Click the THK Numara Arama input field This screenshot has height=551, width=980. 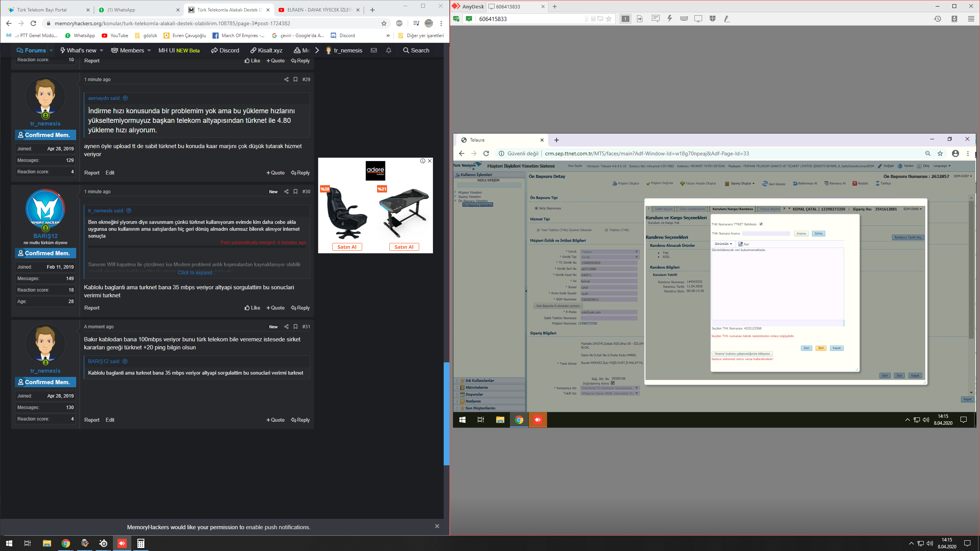tap(766, 234)
